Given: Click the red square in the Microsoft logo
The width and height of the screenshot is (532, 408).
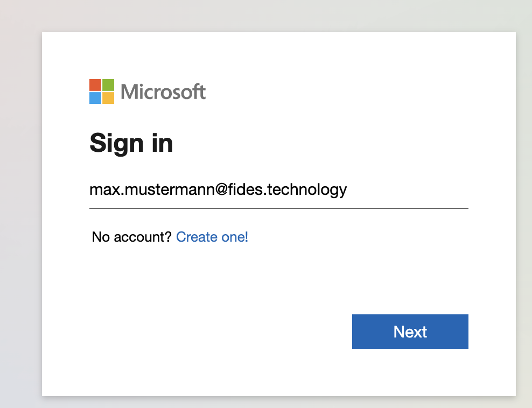Looking at the screenshot, I should pos(95,85).
